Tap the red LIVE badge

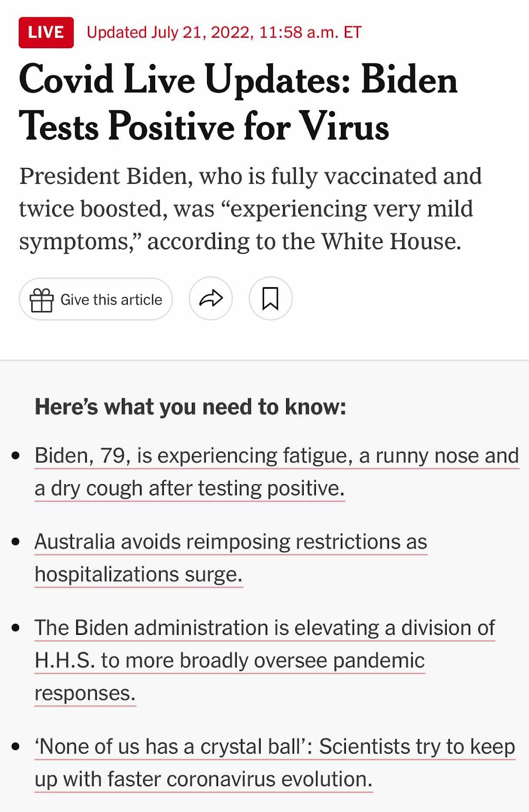point(46,32)
